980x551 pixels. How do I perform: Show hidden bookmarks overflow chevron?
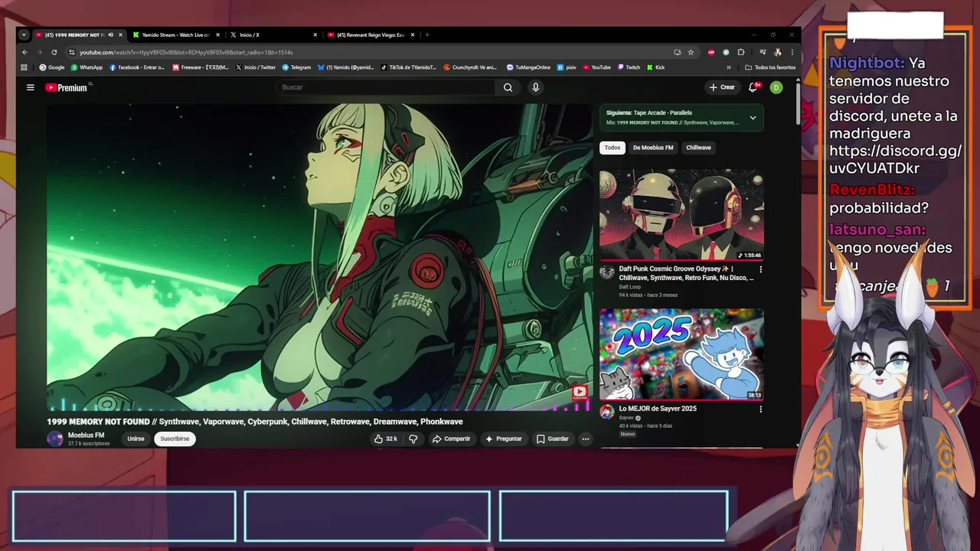pos(729,67)
